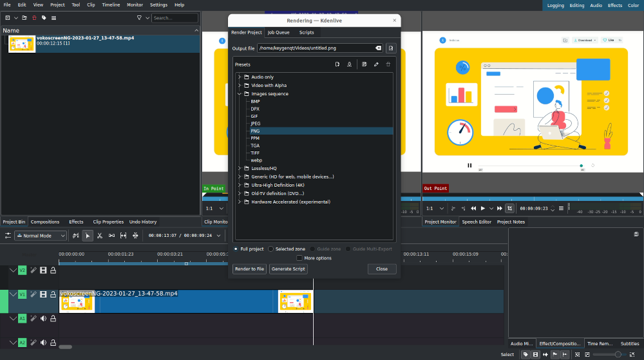The image size is (644, 360).
Task: Select the Selected zone radio button
Action: (x=270, y=249)
